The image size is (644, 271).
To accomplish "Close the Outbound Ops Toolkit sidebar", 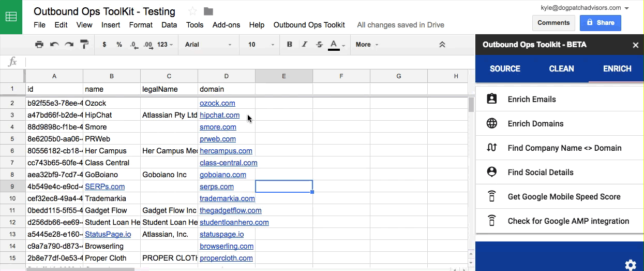I will coord(636,45).
